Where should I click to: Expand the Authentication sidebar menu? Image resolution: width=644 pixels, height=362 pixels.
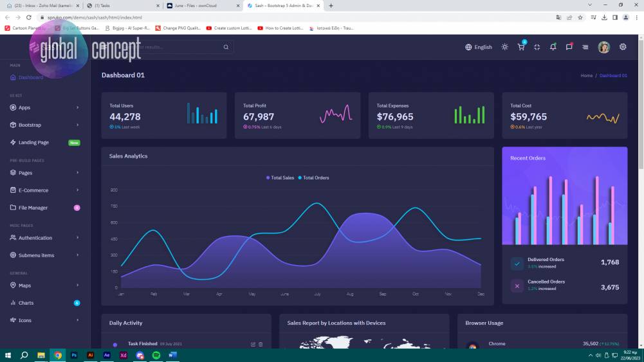(x=44, y=238)
